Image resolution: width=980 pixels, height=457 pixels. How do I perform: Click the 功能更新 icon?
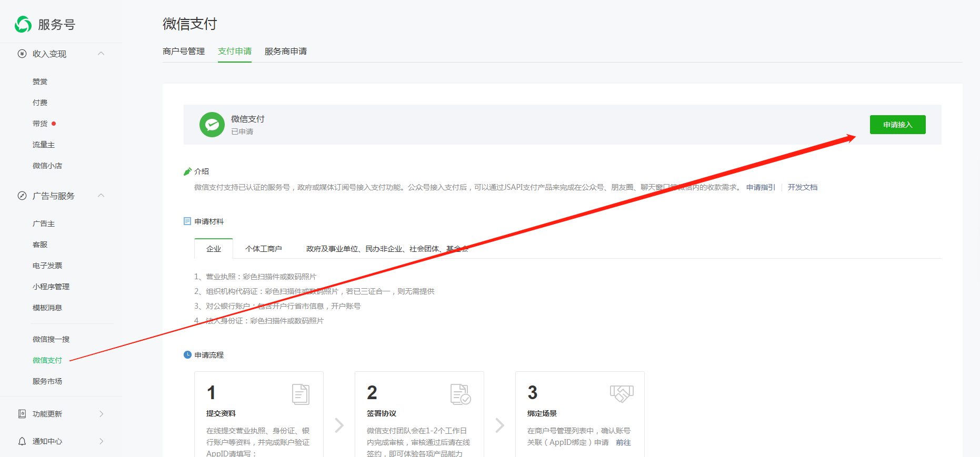coord(22,414)
